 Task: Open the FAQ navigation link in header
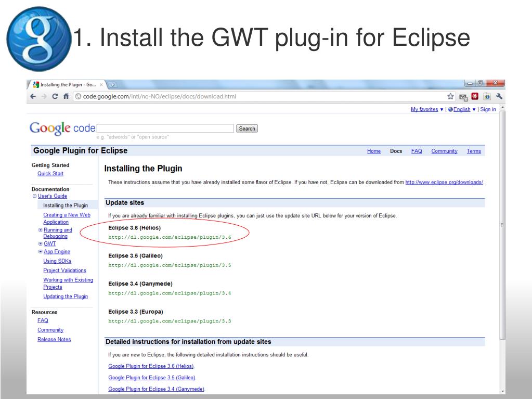417,151
